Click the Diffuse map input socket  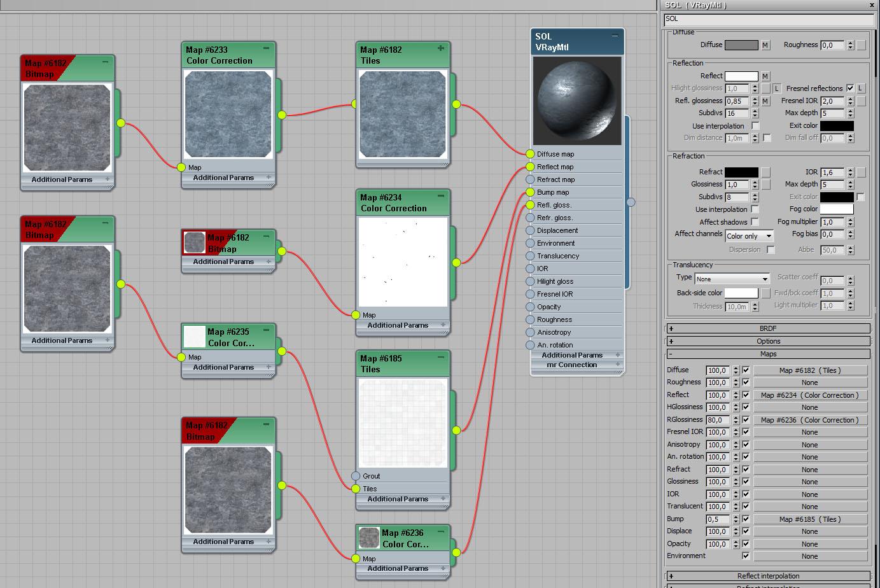530,154
